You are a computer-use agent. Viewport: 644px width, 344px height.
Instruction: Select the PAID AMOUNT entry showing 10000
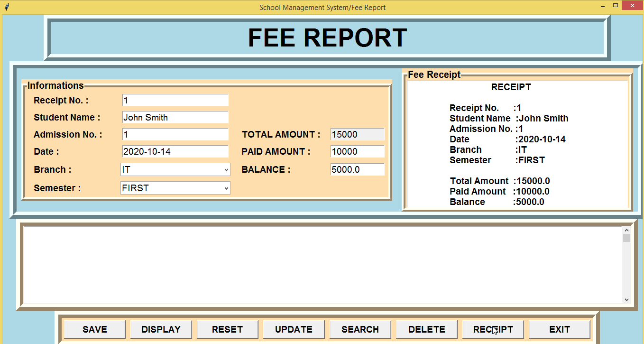tap(357, 151)
